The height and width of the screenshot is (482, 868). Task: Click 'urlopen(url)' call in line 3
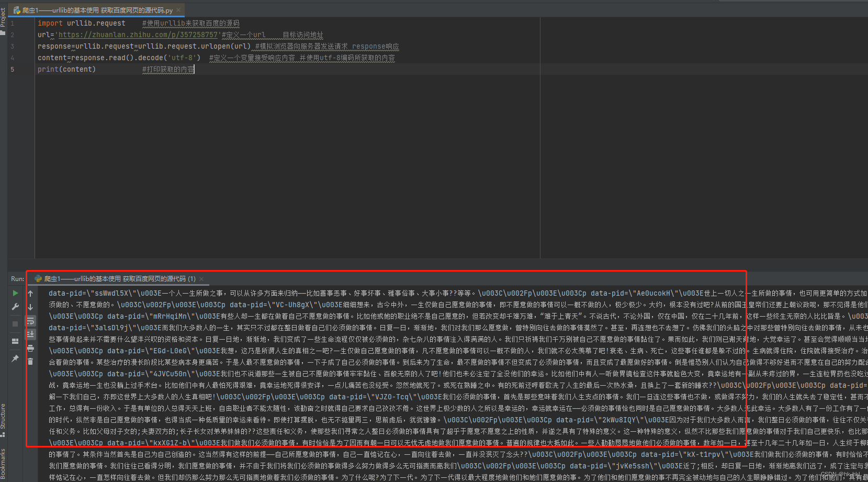click(x=226, y=46)
